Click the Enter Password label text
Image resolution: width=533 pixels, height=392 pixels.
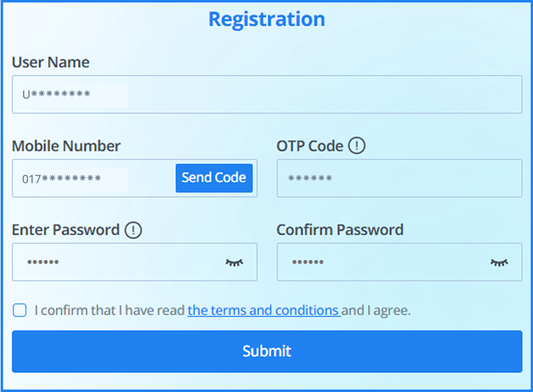point(65,230)
